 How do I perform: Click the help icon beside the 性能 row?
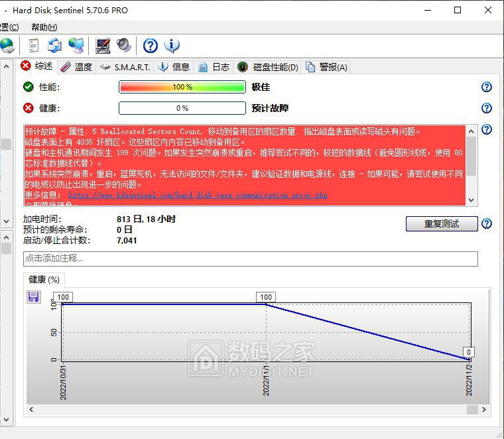tap(487, 87)
